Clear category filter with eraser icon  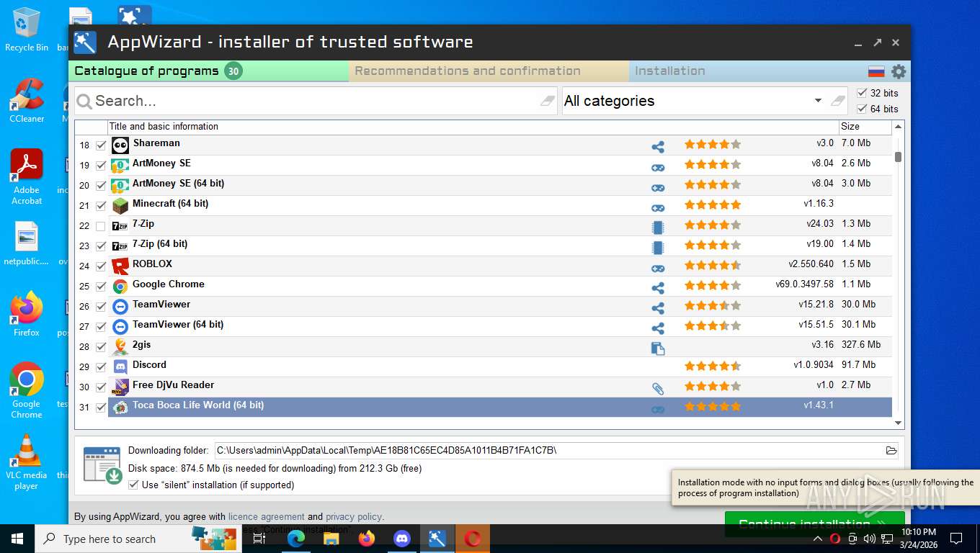tap(837, 101)
